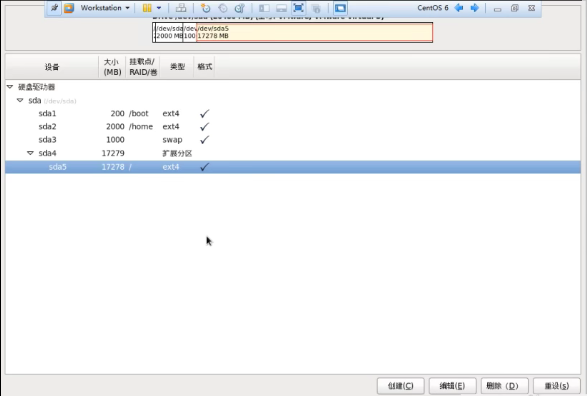587x396 pixels.
Task: Switch to next VM with right blue arrow
Action: pyautogui.click(x=475, y=8)
